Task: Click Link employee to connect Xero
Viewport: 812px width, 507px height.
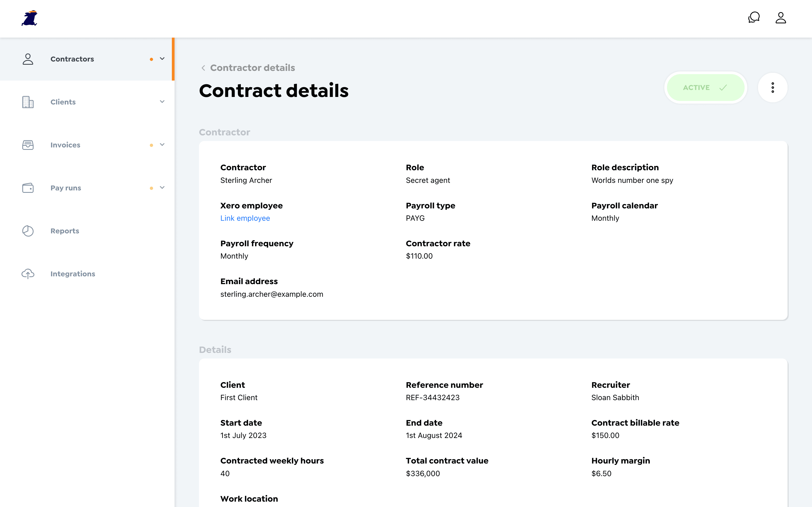Action: click(x=245, y=218)
